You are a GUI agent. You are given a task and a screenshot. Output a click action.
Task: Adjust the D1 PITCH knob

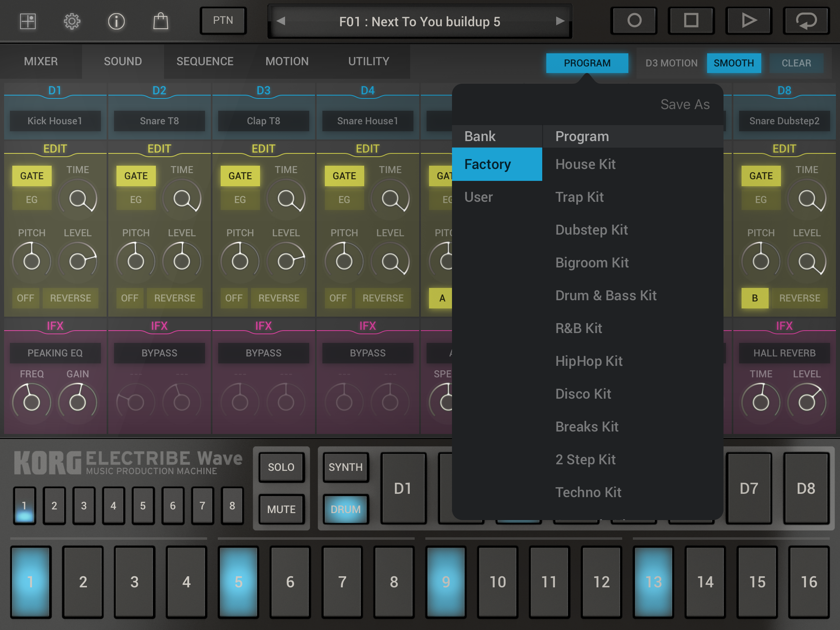32,261
